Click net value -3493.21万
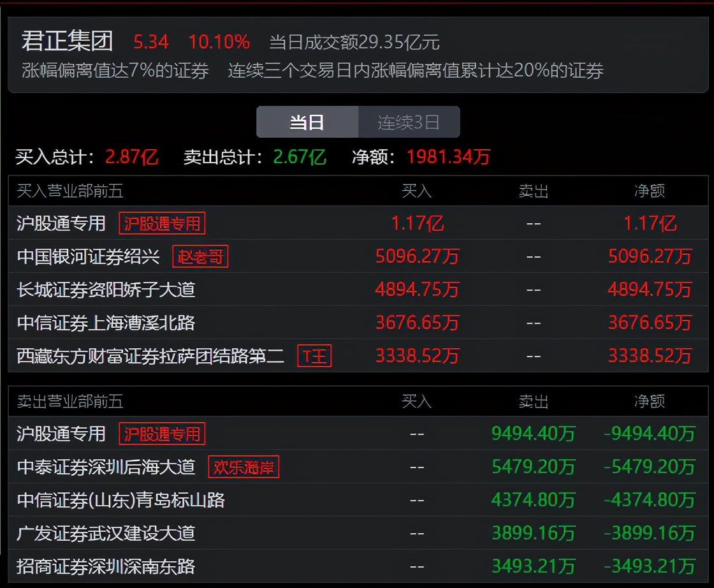714x588 pixels. tap(650, 566)
